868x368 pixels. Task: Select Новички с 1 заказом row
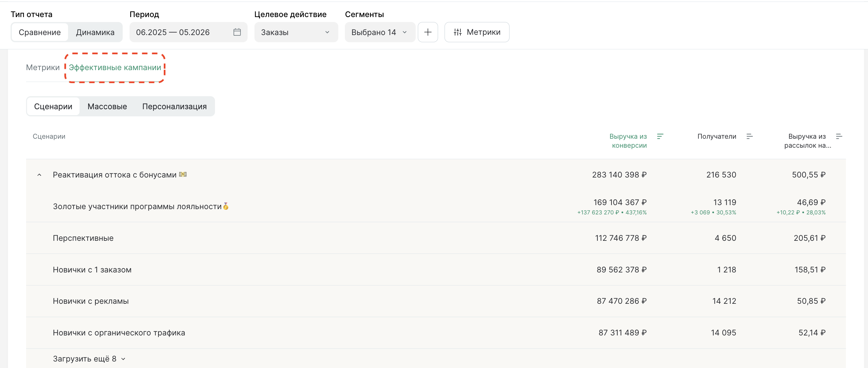point(436,270)
